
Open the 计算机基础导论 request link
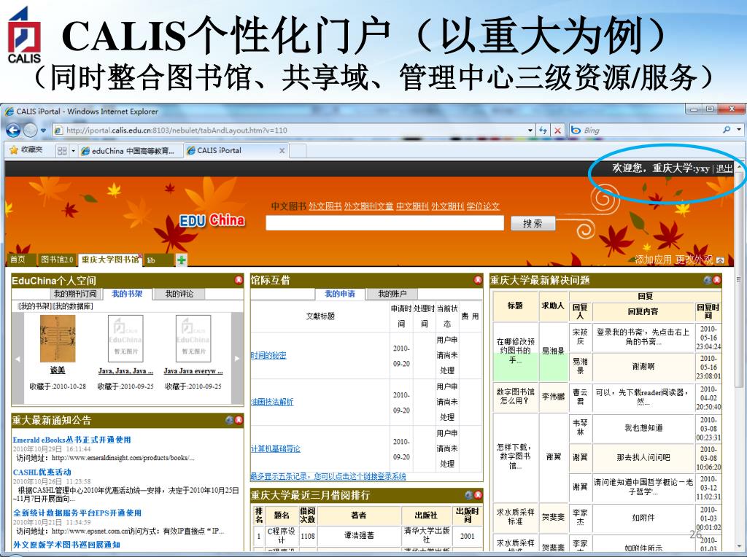coord(276,448)
